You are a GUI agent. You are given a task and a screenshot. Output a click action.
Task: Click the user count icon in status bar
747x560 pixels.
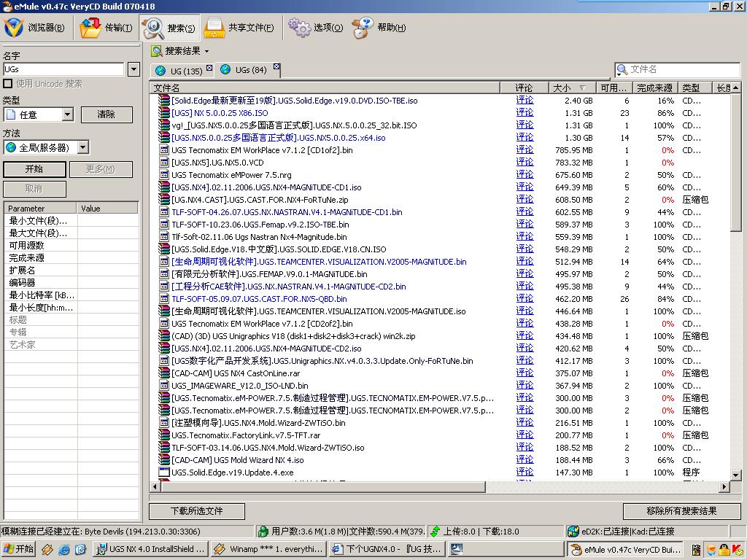[263, 532]
